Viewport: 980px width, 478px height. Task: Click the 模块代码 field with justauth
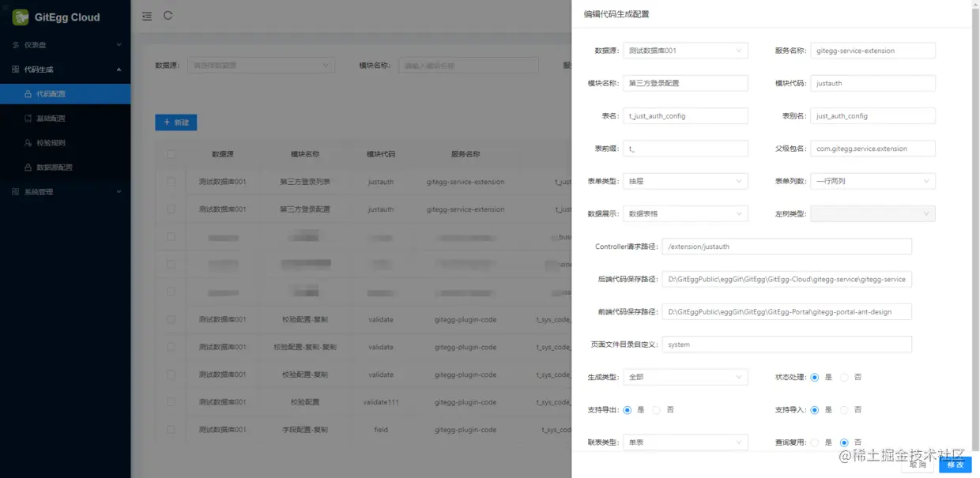point(873,83)
